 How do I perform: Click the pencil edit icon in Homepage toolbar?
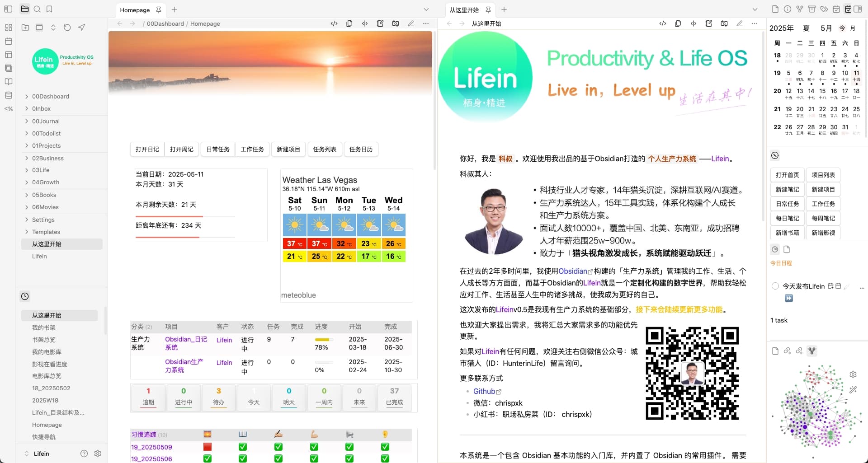click(x=410, y=23)
